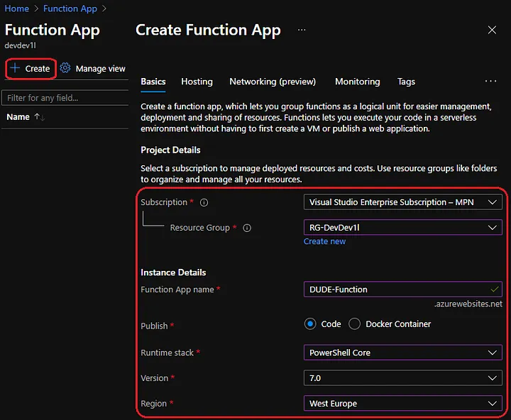Click the plus Create icon

tap(14, 69)
